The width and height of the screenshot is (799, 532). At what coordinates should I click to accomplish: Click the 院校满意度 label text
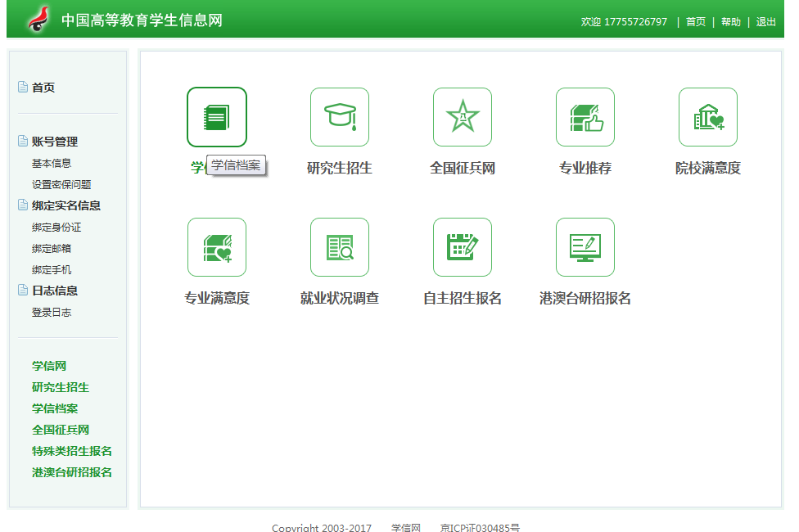[708, 168]
